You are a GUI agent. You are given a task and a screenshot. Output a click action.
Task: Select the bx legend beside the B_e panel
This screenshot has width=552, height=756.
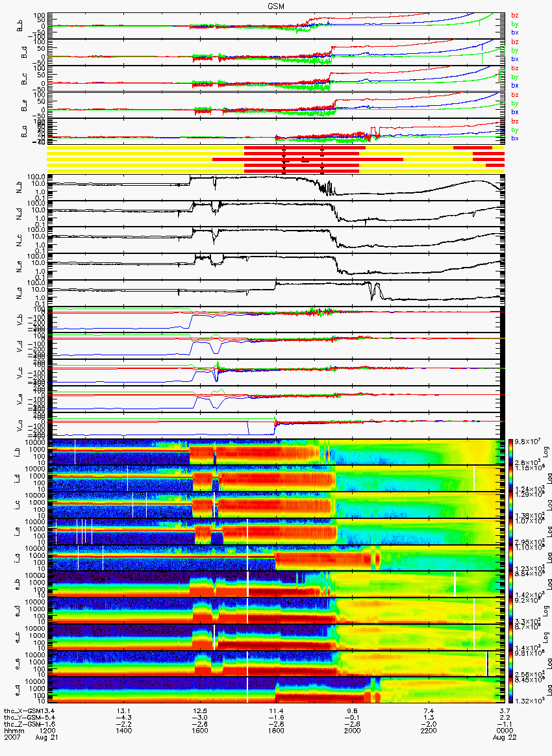(x=514, y=112)
